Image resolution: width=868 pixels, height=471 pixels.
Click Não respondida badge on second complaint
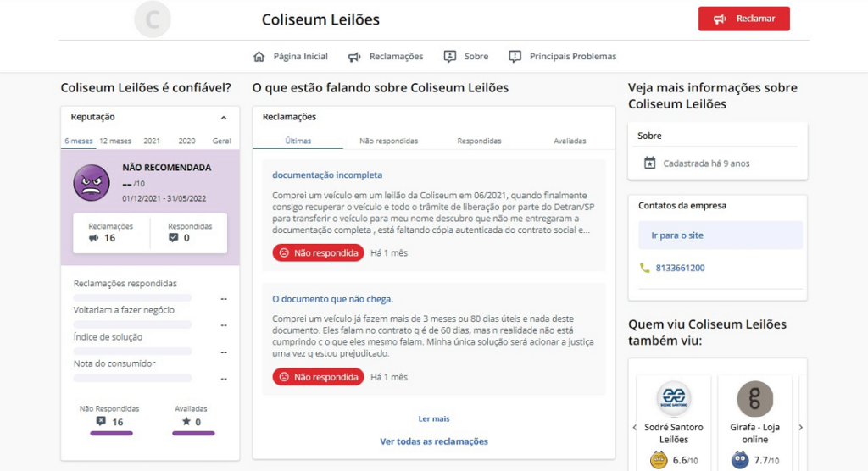[x=319, y=377]
